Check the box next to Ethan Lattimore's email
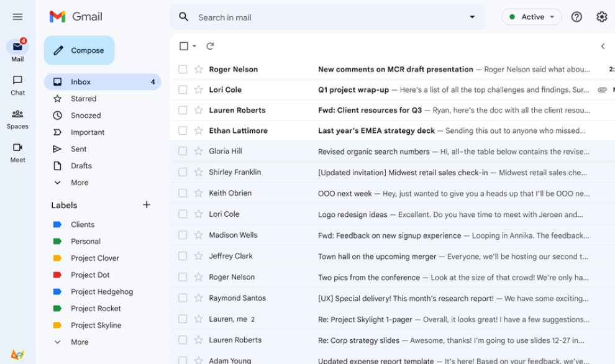615x364 pixels. (x=183, y=130)
